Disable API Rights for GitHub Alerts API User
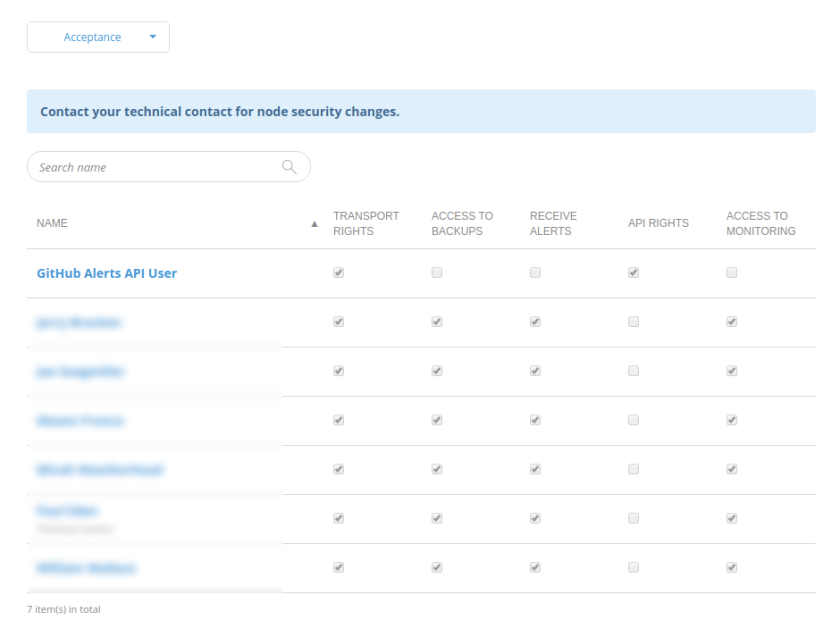840x637 pixels. pyautogui.click(x=633, y=273)
